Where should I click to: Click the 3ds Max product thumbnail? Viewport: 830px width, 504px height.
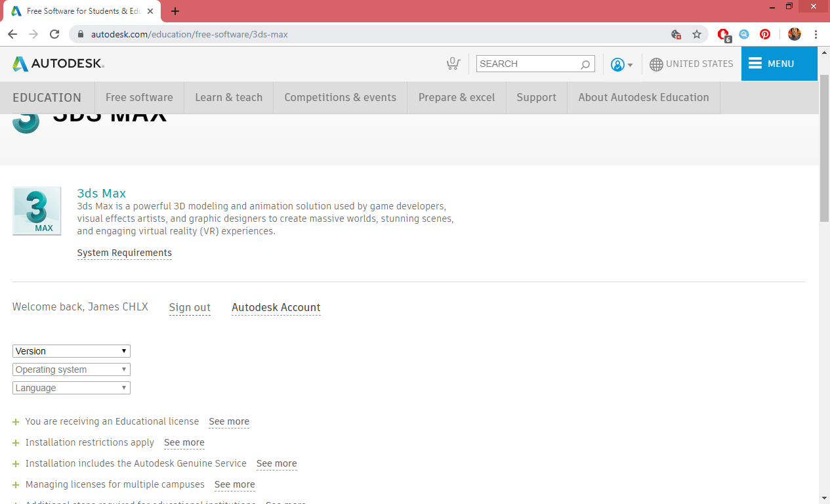point(37,211)
